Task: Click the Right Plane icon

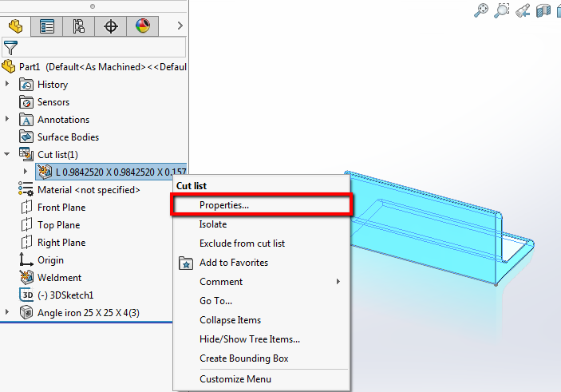Action: [x=26, y=243]
